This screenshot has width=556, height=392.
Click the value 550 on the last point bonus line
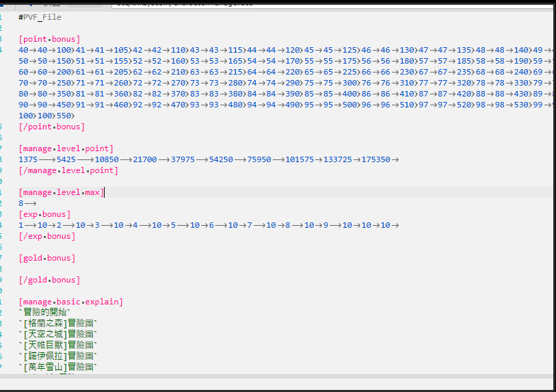pos(64,116)
